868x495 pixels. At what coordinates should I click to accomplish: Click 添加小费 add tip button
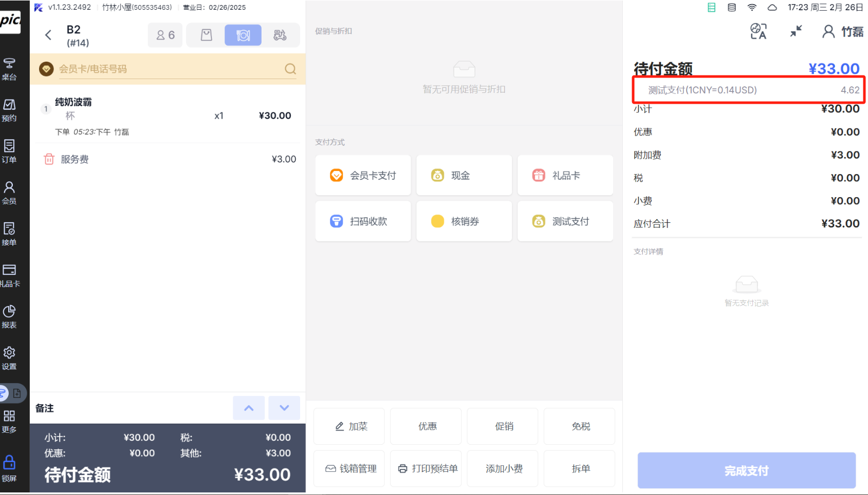tap(503, 468)
